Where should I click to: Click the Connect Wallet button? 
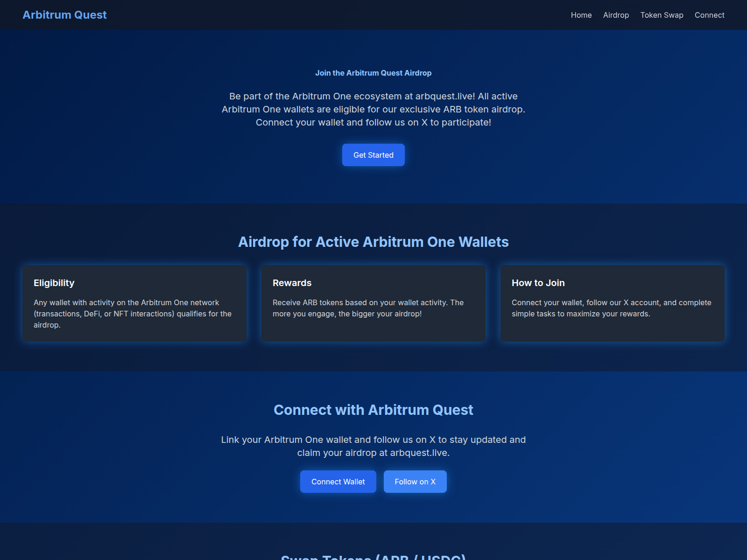(338, 481)
